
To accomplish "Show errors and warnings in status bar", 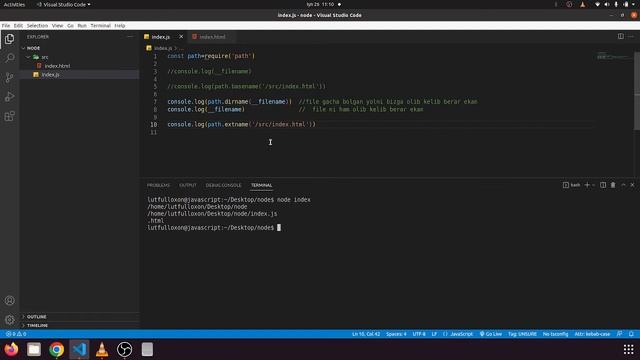I will point(16,334).
